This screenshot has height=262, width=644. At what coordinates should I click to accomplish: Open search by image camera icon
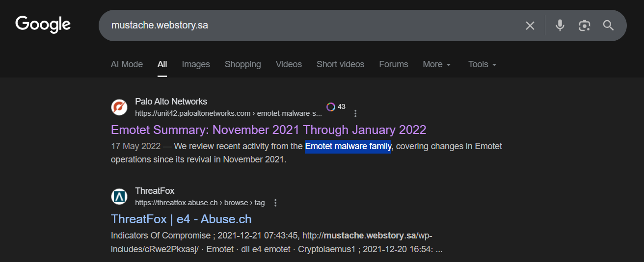584,26
